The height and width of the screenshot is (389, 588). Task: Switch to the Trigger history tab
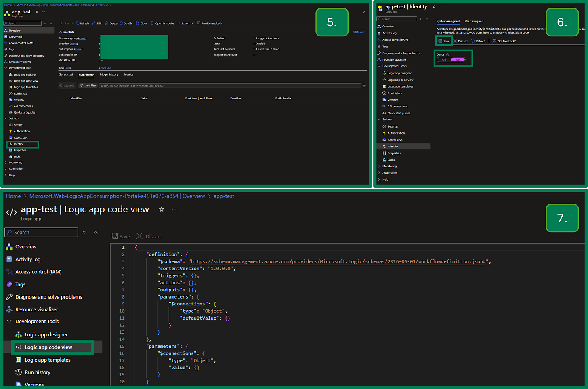click(109, 74)
